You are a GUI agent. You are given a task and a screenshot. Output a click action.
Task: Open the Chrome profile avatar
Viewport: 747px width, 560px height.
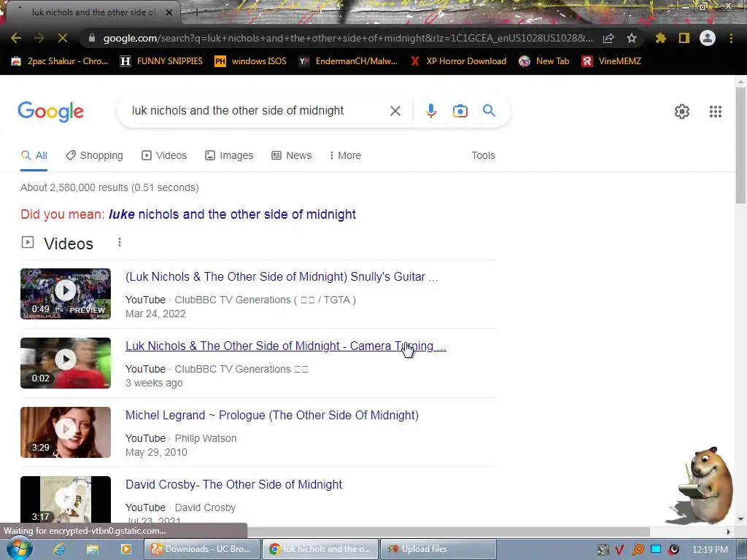(708, 38)
